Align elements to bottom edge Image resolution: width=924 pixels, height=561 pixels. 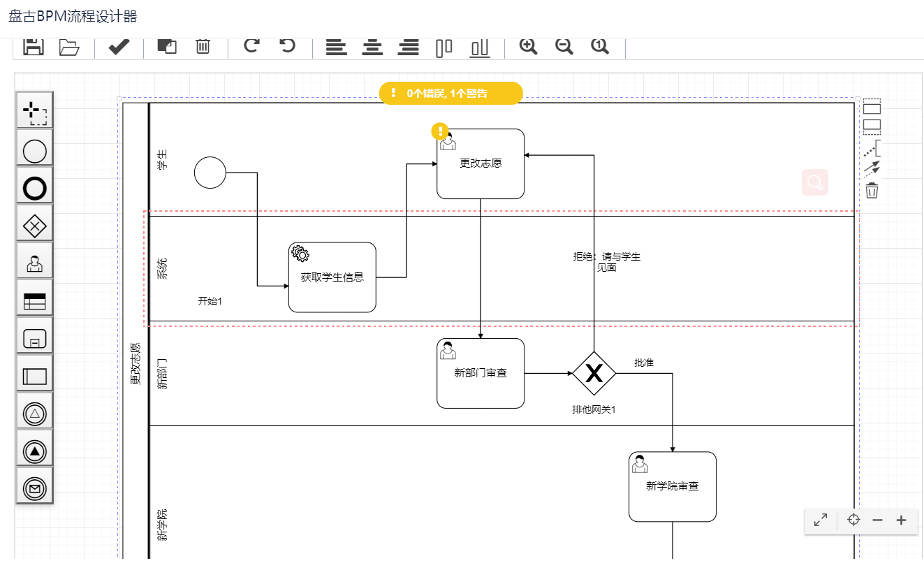click(x=479, y=48)
